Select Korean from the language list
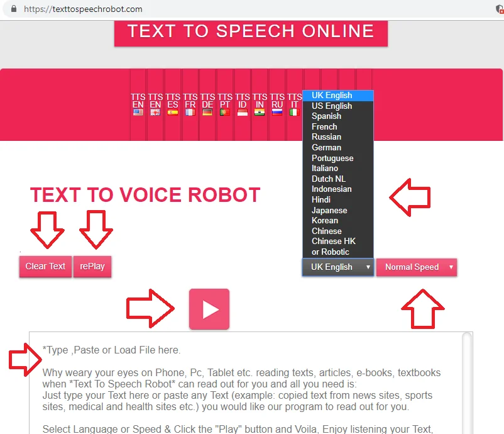The height and width of the screenshot is (434, 504). [338, 221]
